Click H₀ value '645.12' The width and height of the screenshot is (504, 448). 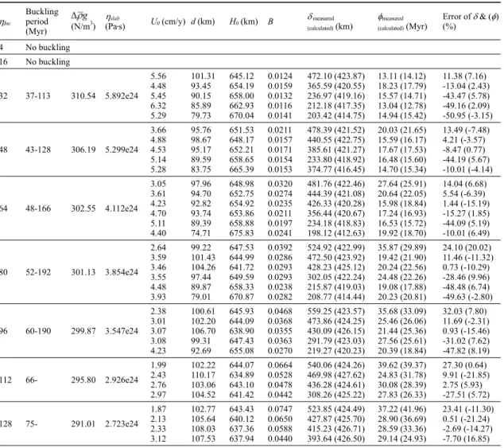click(x=242, y=76)
